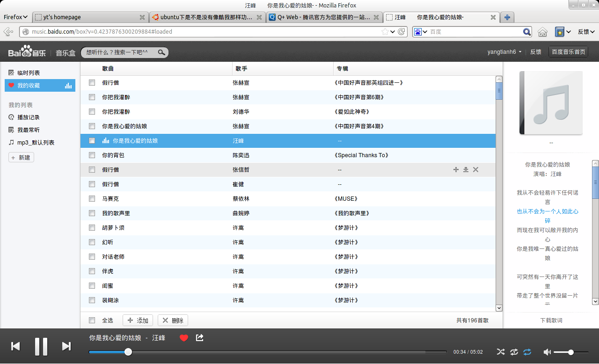The image size is (599, 364).
Task: Open the URL history dropdown arrow
Action: click(393, 32)
